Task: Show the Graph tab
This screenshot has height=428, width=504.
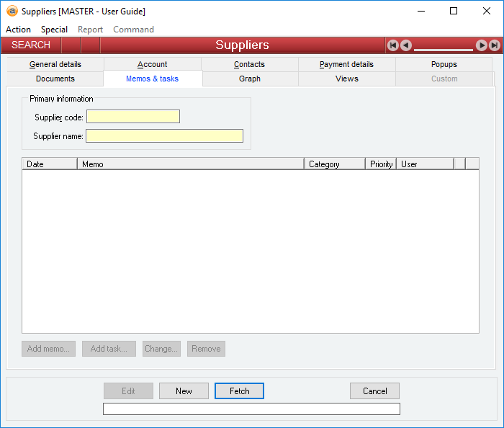Action: pyautogui.click(x=250, y=79)
